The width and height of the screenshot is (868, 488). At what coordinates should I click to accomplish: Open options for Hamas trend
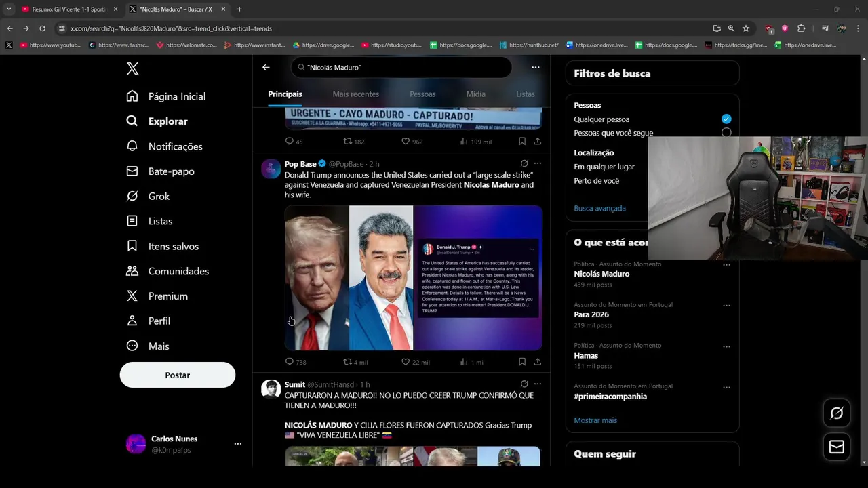pos(726,346)
